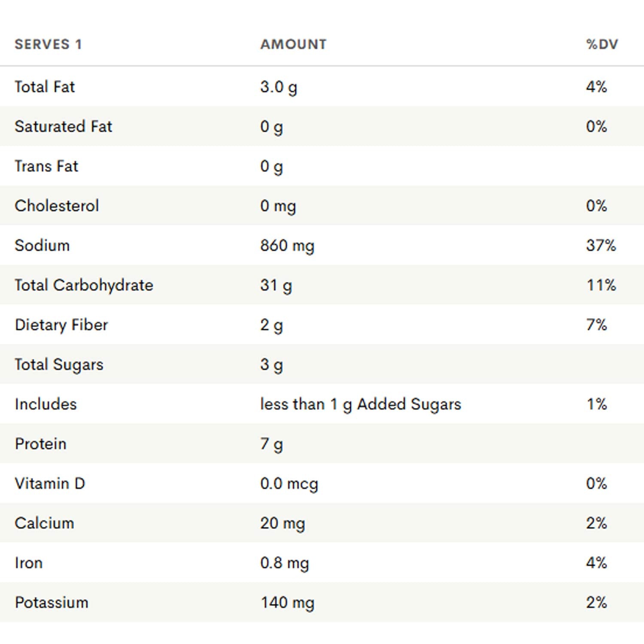The image size is (644, 644).
Task: Select the Trans Fat row label
Action: [46, 166]
